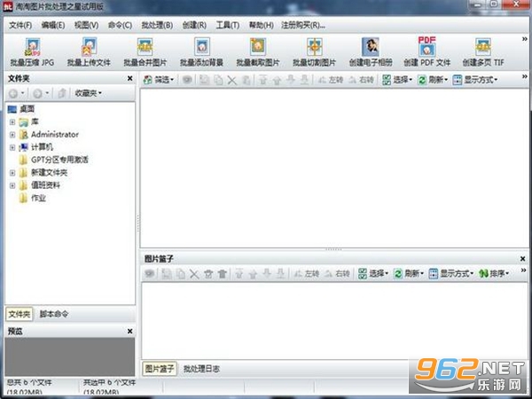Open 创建电子相册 tool
Image resolution: width=532 pixels, height=399 pixels.
371,52
